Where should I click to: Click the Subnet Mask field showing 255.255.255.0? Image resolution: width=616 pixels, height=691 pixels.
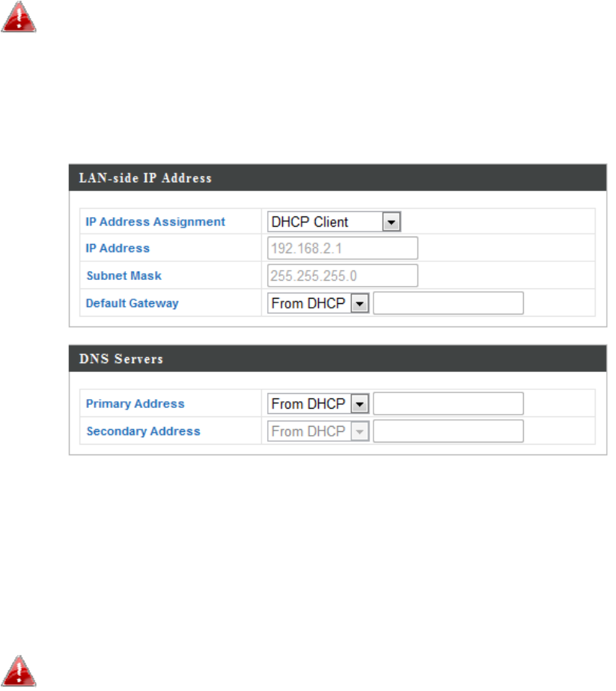click(342, 276)
